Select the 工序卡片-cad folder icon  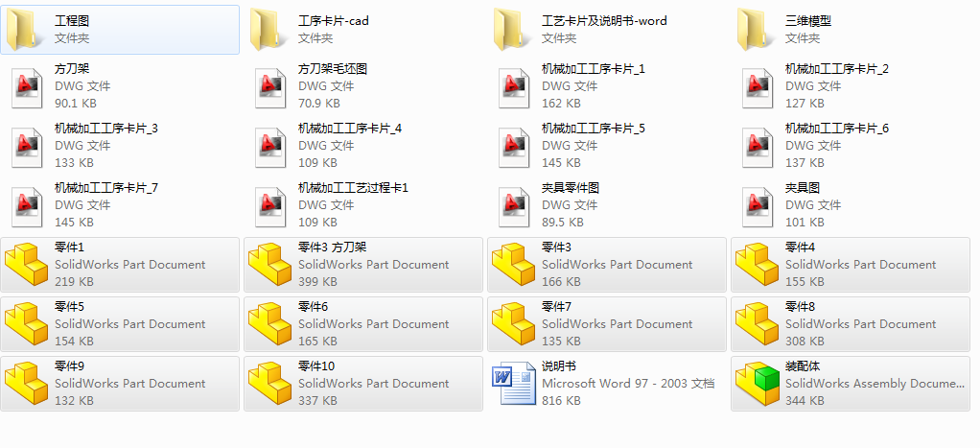click(268, 29)
